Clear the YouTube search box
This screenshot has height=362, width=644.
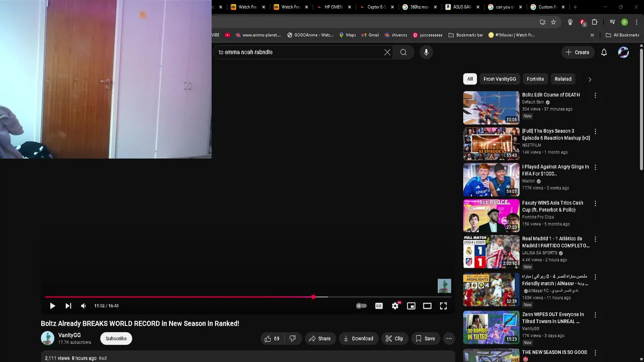(387, 52)
